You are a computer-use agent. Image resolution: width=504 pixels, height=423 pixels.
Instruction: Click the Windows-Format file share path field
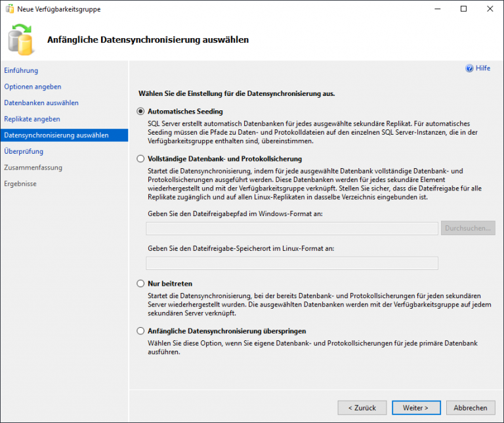point(292,229)
